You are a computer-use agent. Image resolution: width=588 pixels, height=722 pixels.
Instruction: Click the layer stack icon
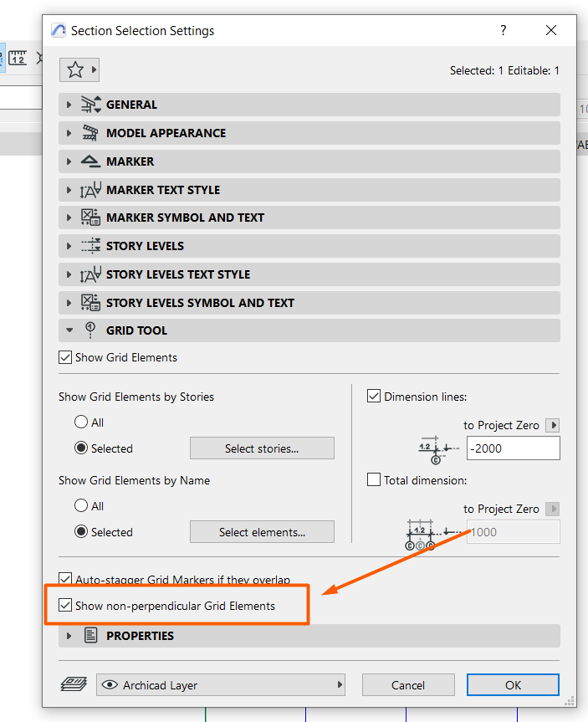click(x=74, y=684)
